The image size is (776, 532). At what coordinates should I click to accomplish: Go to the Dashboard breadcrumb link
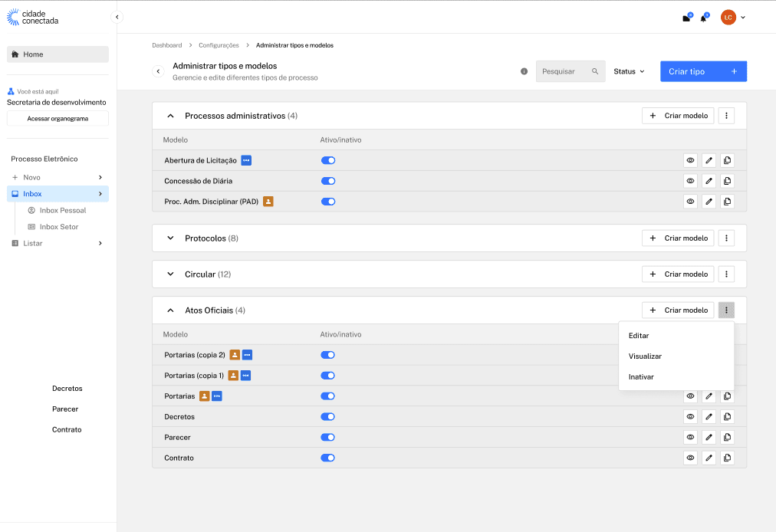[167, 45]
